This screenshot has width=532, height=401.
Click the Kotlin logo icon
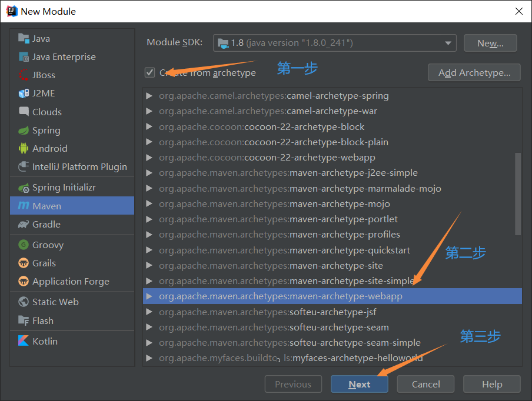24,340
